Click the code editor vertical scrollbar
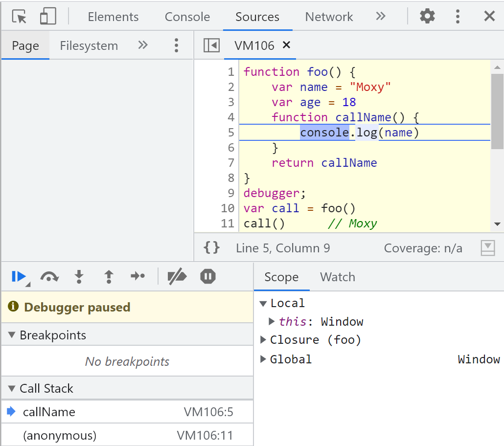The image size is (504, 446). pyautogui.click(x=497, y=111)
